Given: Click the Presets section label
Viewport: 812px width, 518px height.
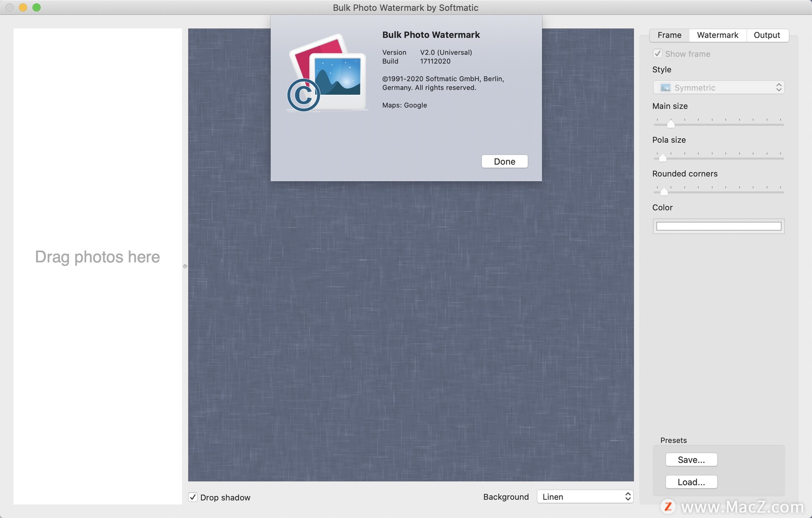Looking at the screenshot, I should tap(673, 440).
